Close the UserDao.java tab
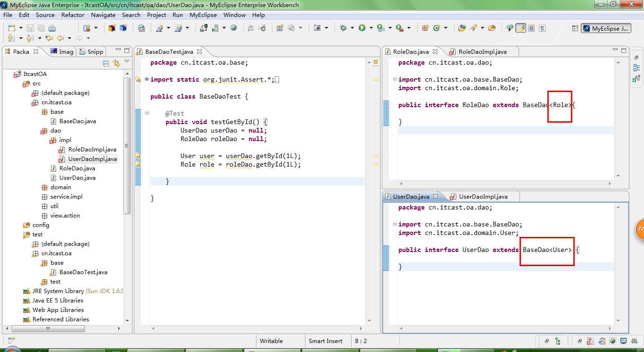Viewport: 644px width, 352px height. 436,196
